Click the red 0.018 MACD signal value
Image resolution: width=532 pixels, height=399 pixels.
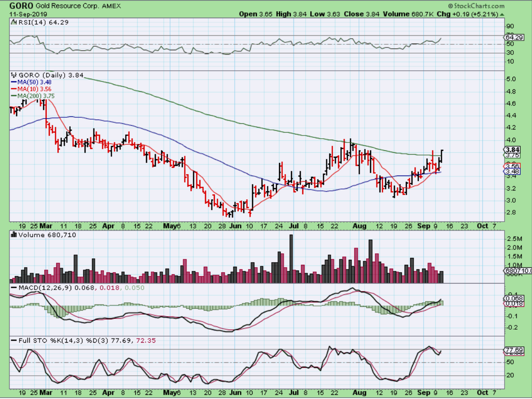point(110,288)
